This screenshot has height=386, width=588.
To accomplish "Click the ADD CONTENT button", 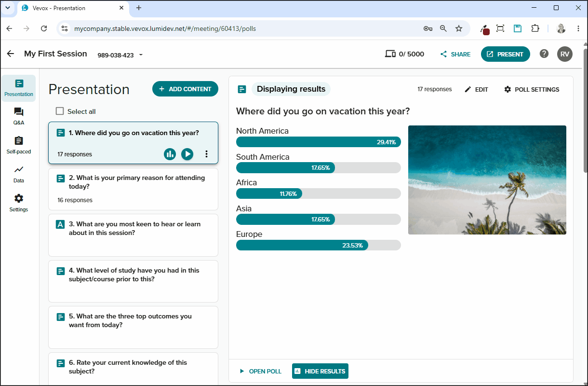I will click(185, 89).
